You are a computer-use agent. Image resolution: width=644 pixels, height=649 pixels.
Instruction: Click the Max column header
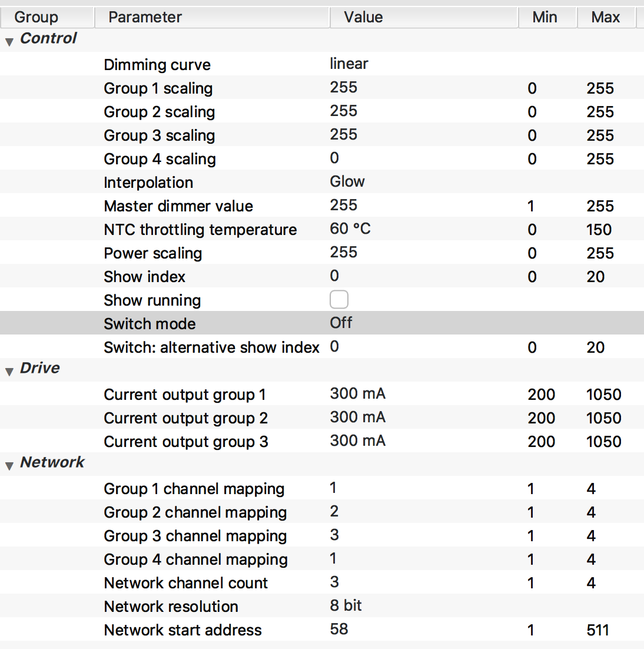[x=606, y=17]
